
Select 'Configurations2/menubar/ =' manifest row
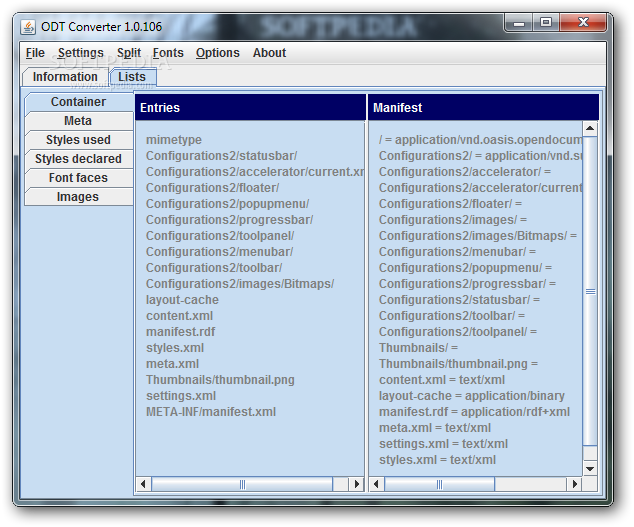(x=457, y=252)
